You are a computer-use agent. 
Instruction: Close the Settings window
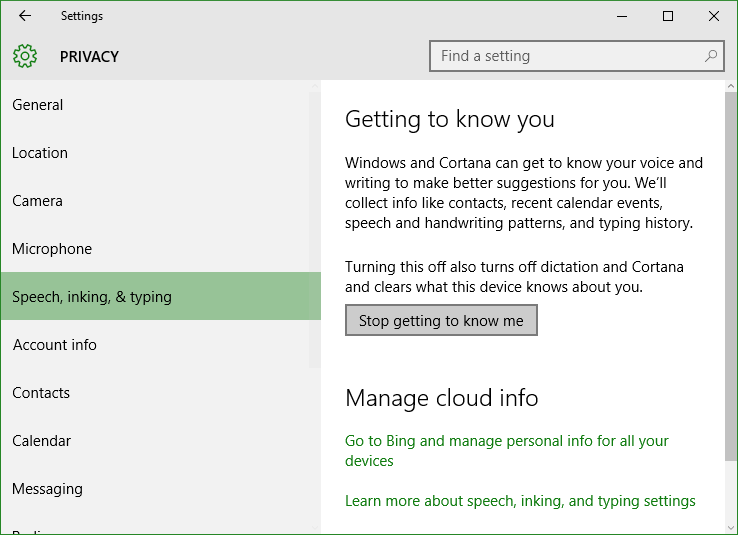[714, 16]
